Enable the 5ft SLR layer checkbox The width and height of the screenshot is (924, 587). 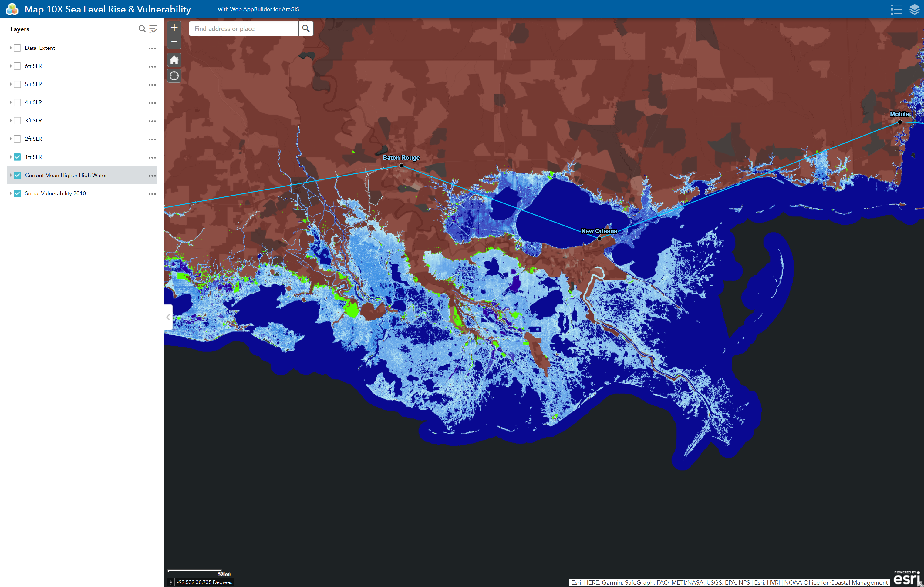(x=17, y=84)
